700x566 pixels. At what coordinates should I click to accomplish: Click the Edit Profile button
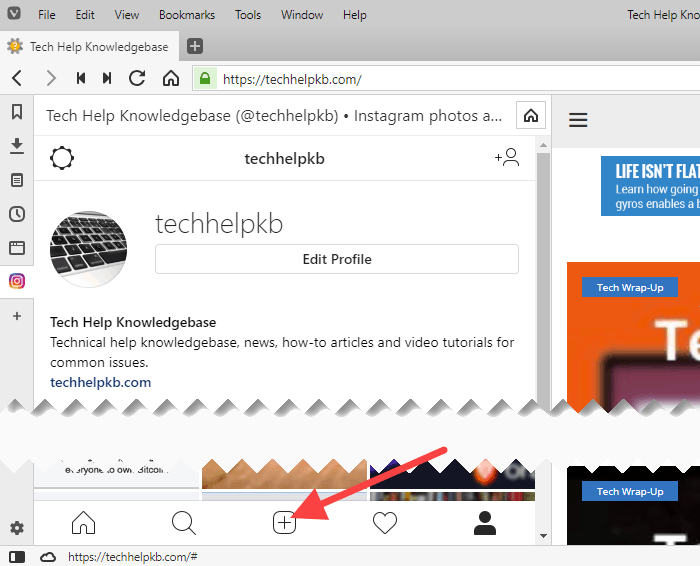337,259
